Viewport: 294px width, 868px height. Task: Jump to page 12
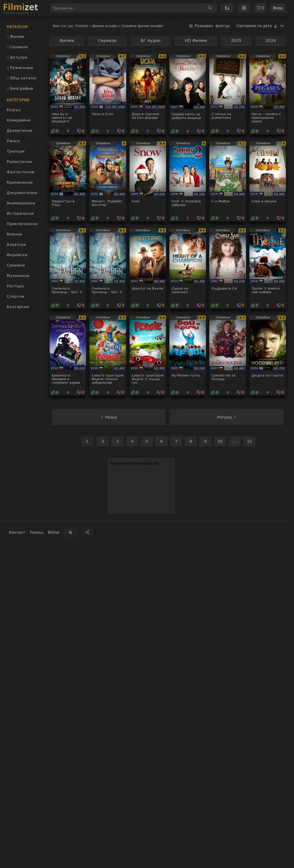coord(249,441)
